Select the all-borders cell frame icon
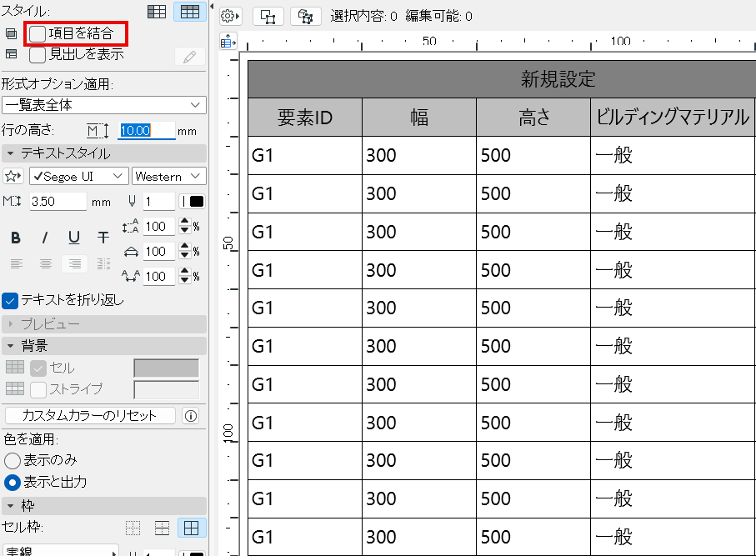 tap(192, 528)
